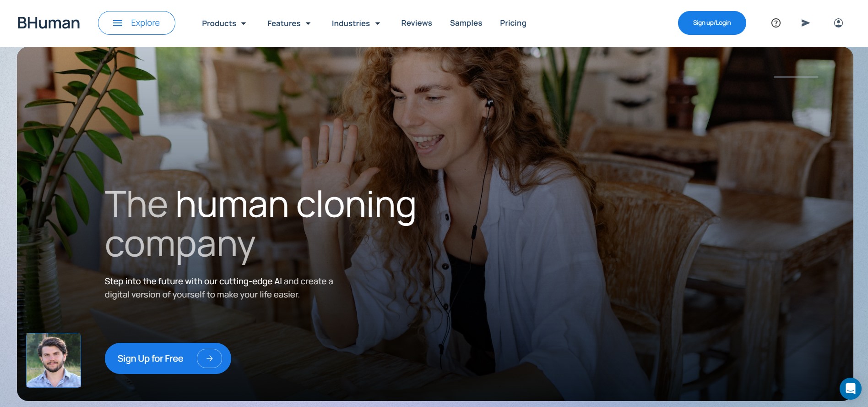Image resolution: width=868 pixels, height=407 pixels.
Task: Click the arrow circle in Sign Up button
Action: click(209, 358)
